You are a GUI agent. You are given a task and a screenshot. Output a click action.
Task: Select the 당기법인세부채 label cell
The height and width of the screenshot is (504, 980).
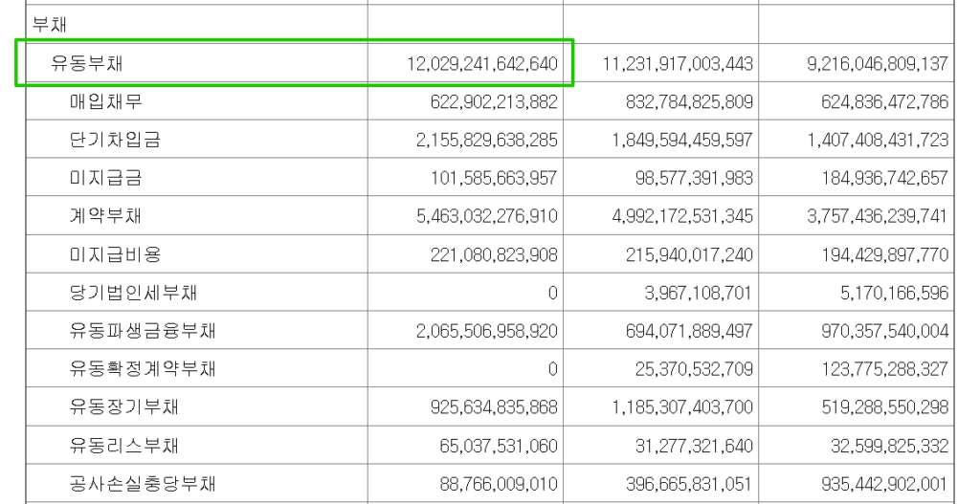pos(134,293)
